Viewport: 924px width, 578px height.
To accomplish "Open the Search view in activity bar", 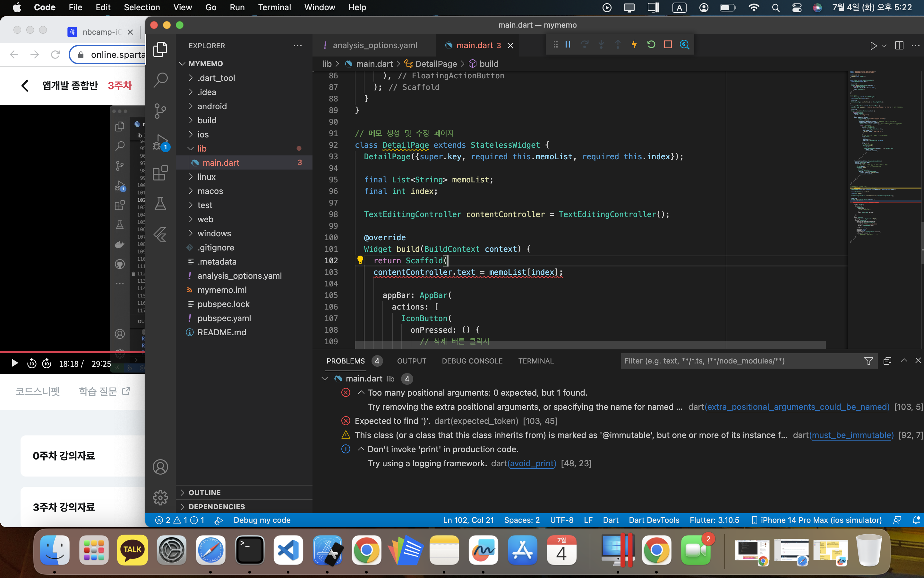I will [x=160, y=80].
